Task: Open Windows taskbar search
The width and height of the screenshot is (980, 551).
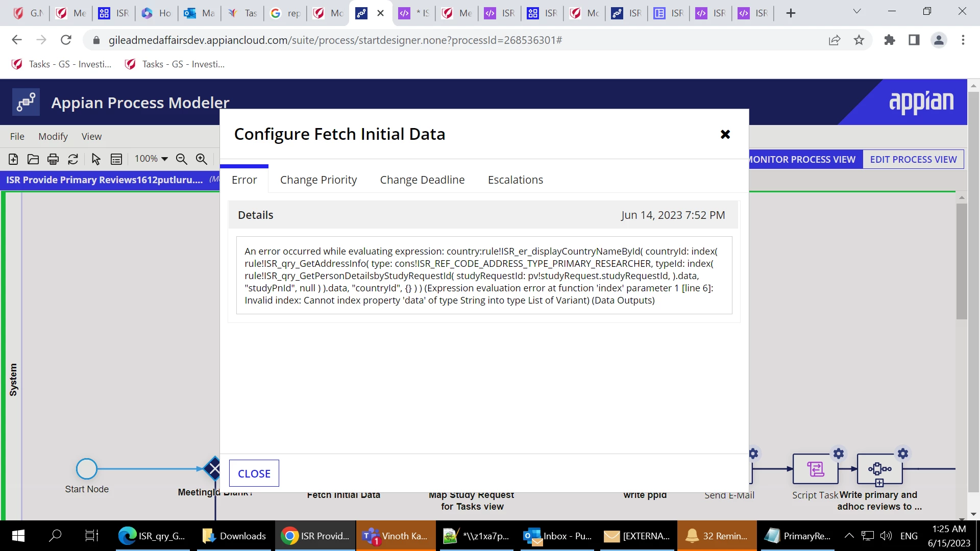Action: tap(55, 536)
